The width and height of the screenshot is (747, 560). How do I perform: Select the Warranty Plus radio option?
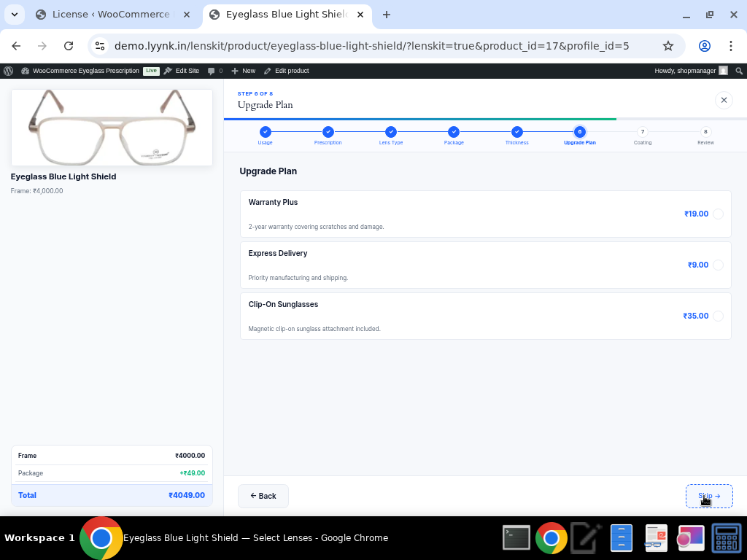(x=718, y=214)
